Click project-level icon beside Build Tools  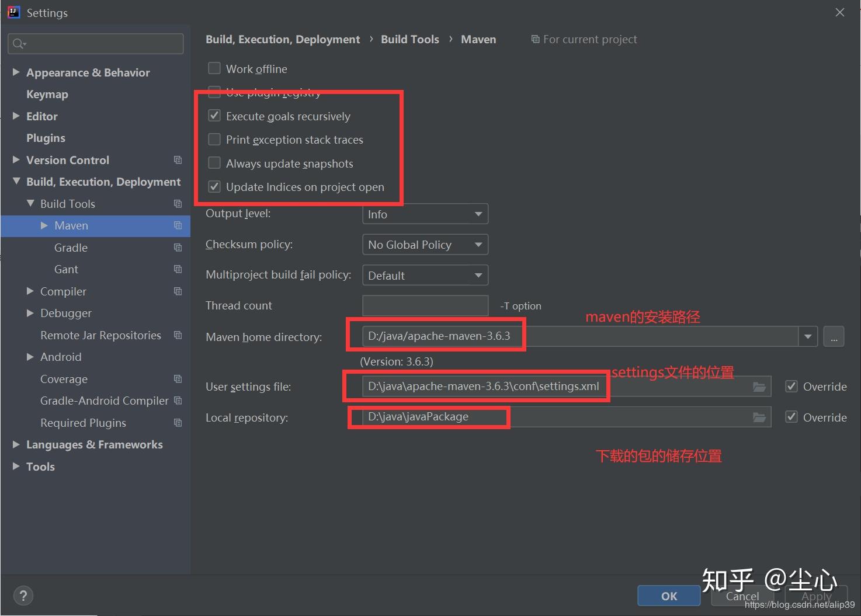click(178, 204)
